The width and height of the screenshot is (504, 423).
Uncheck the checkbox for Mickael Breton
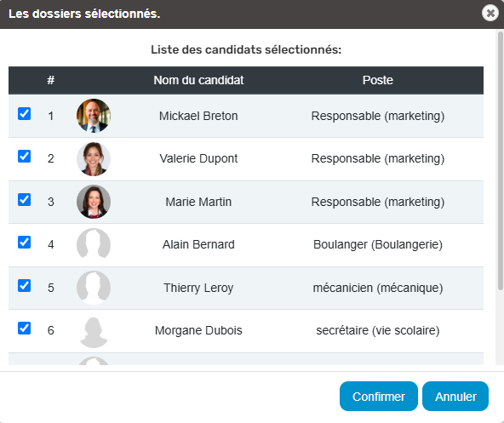point(24,114)
